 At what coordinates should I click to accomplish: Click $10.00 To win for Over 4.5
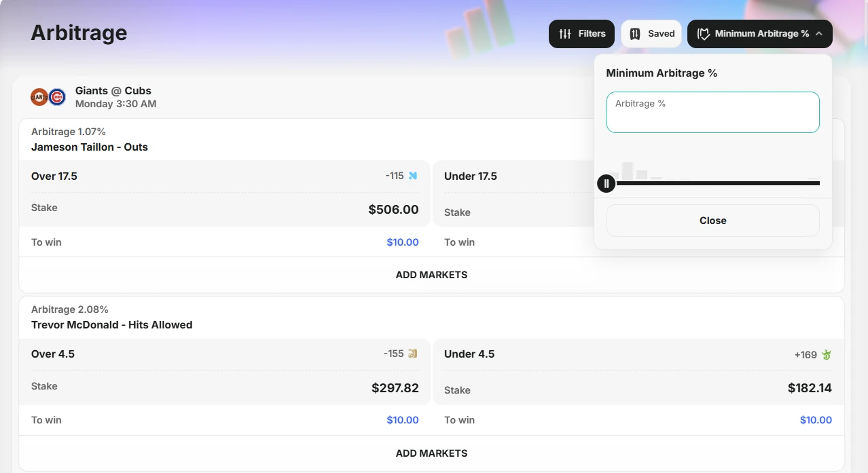[403, 420]
